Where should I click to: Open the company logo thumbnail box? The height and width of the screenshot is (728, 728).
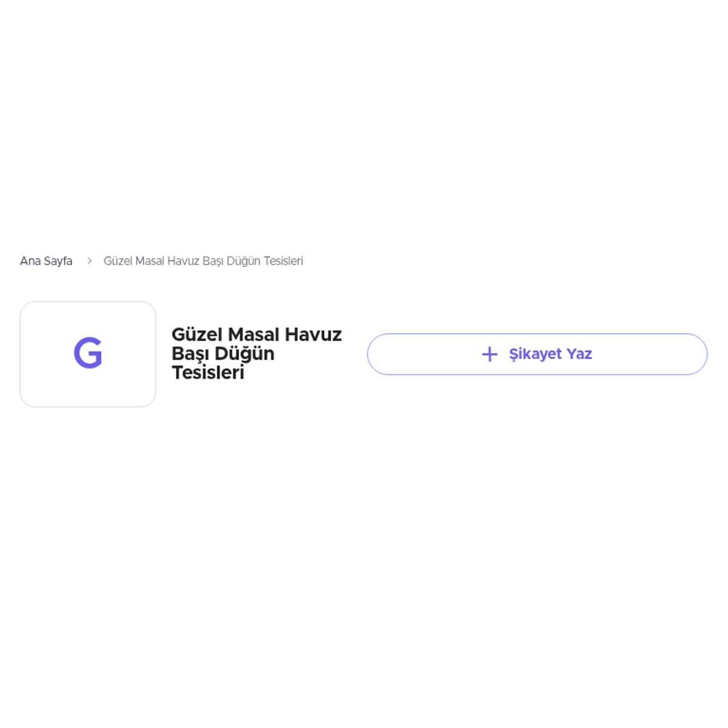click(x=88, y=354)
